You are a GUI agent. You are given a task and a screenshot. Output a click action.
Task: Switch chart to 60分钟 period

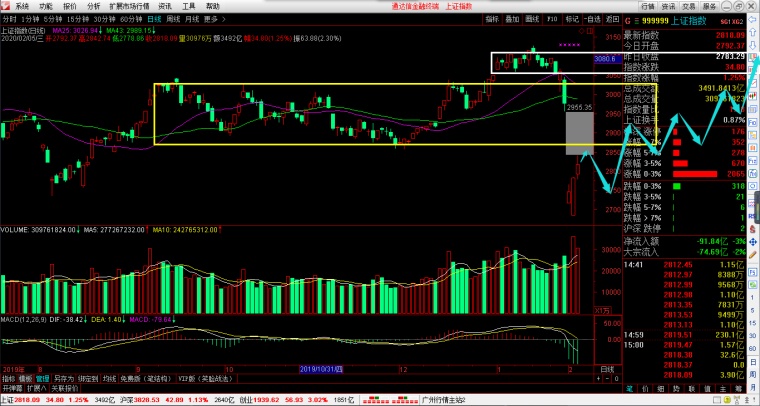[130, 19]
